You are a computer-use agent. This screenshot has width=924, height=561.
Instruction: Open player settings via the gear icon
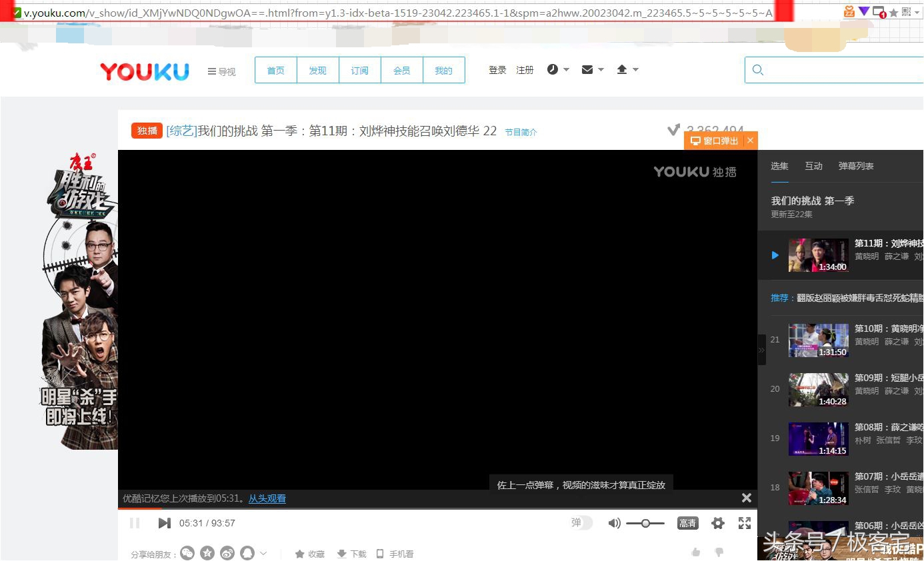718,524
